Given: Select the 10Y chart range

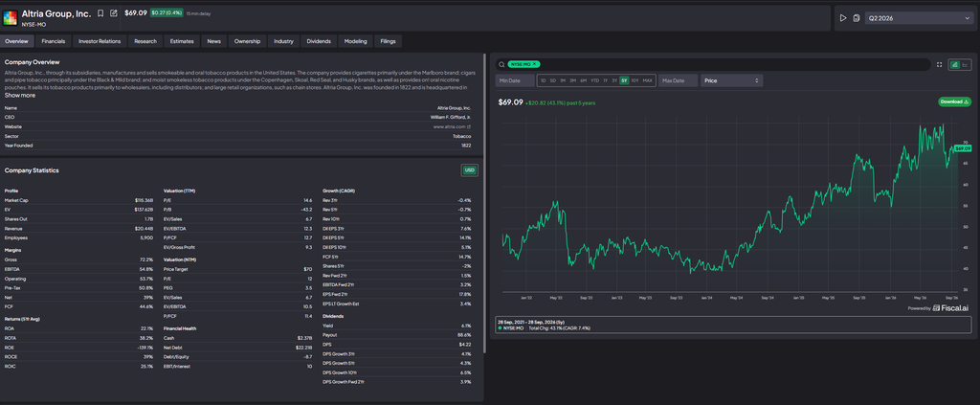Looking at the screenshot, I should click(635, 80).
